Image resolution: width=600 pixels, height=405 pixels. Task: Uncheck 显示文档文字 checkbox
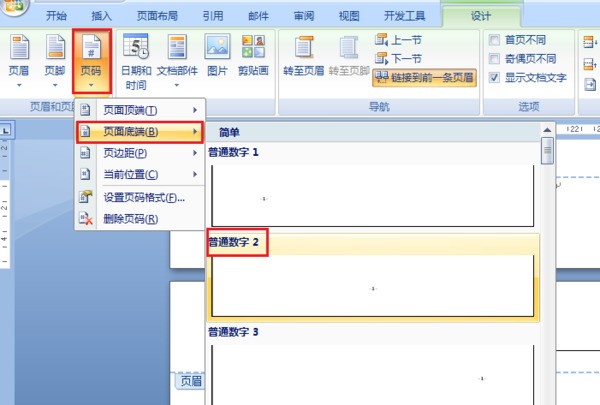click(496, 78)
